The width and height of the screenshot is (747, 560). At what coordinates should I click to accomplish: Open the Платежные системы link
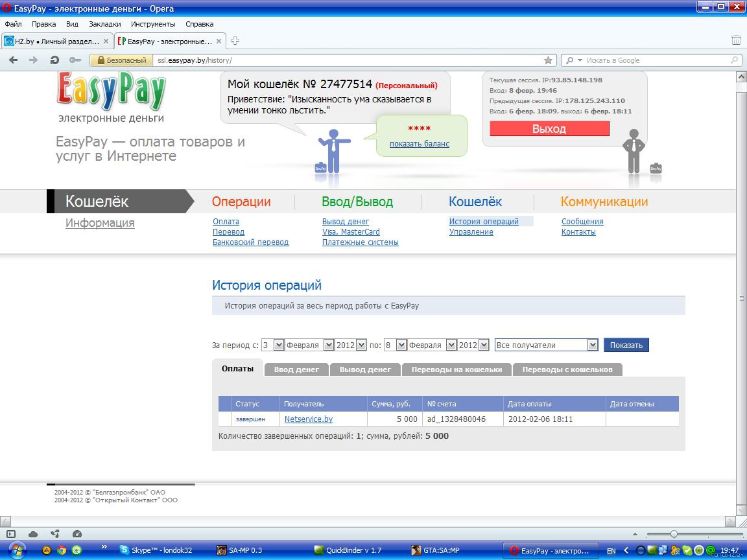pos(360,242)
